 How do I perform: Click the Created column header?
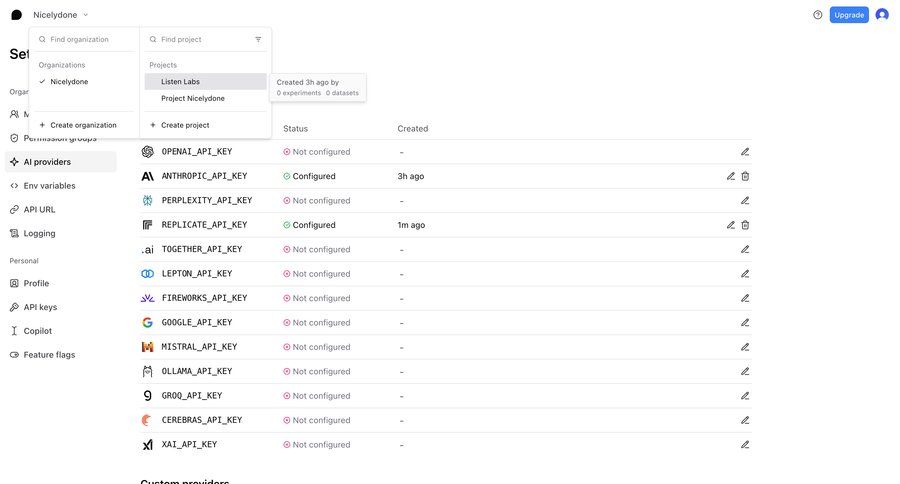click(413, 129)
